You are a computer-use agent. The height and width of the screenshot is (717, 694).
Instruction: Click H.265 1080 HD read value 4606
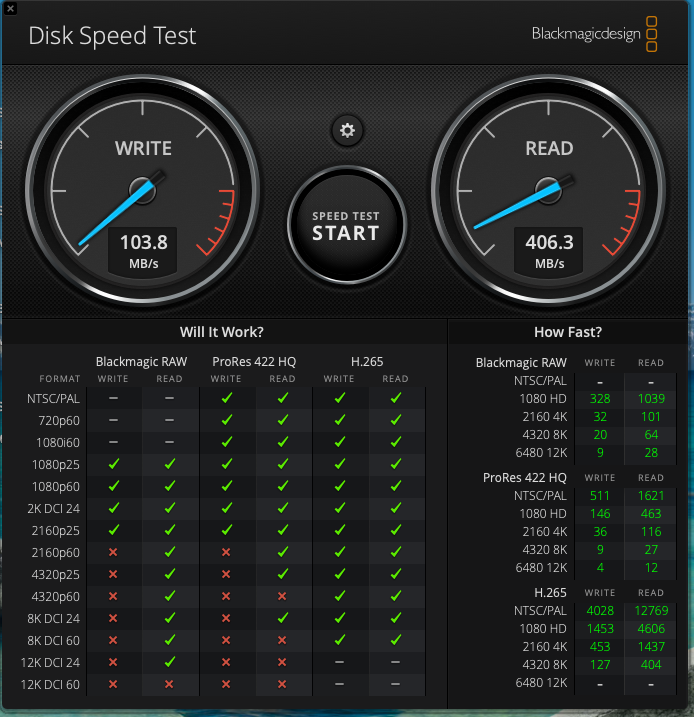tap(651, 629)
